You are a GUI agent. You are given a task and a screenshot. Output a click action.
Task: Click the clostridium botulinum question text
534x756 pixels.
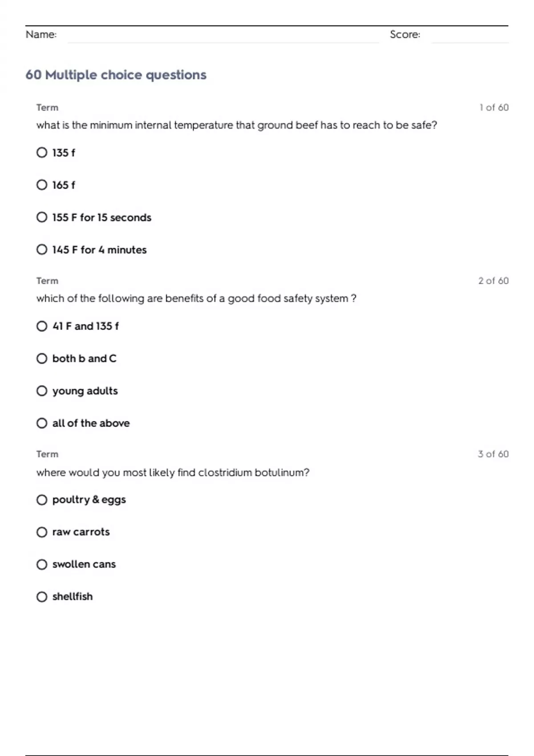coord(173,472)
